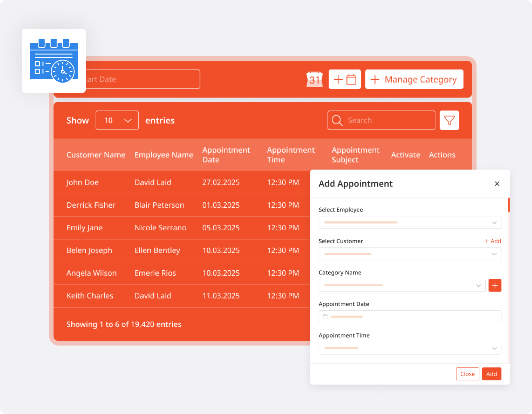
Task: Select the Angela Wilson customer cell
Action: click(x=91, y=273)
